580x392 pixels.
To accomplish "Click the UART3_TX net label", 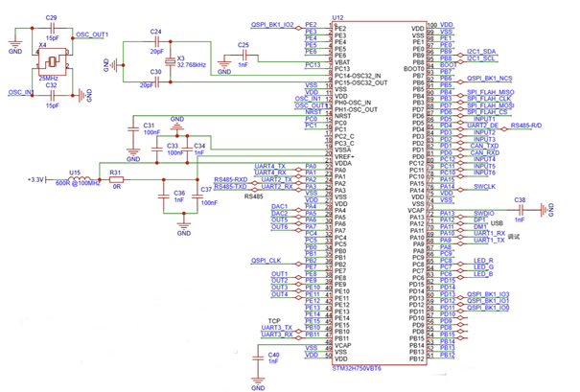I will [277, 328].
